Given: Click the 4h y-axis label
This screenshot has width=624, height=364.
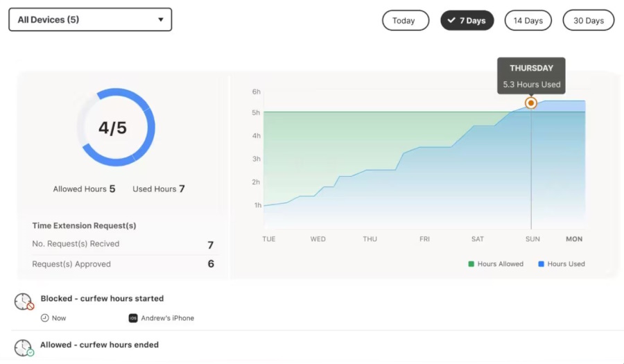Looking at the screenshot, I should pos(257,136).
